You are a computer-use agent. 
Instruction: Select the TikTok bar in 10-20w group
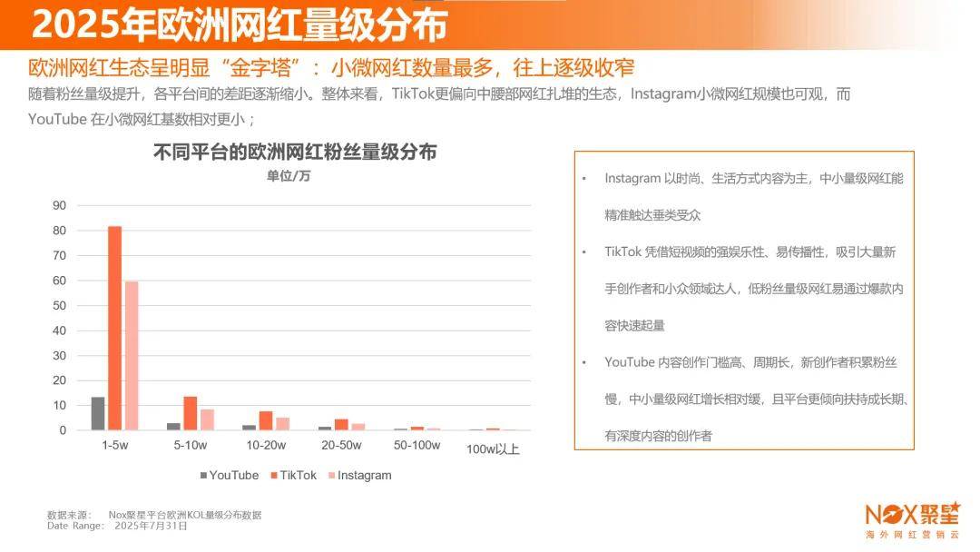pos(266,420)
